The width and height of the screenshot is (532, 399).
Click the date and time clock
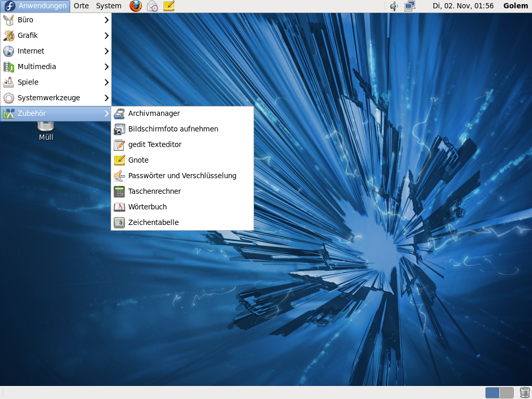click(463, 6)
